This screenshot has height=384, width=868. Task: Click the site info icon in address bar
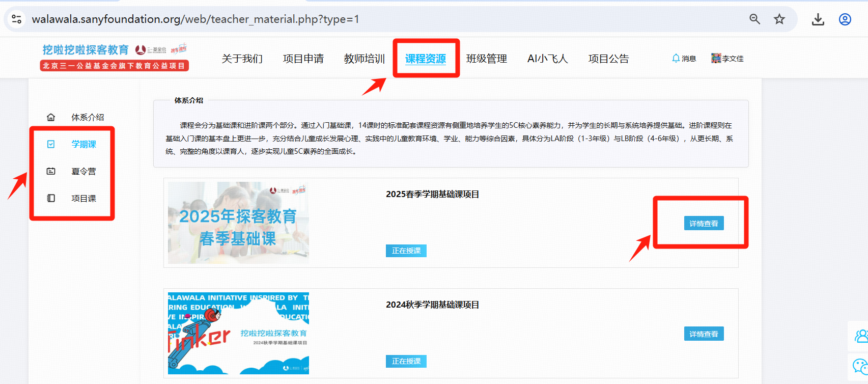tap(16, 19)
